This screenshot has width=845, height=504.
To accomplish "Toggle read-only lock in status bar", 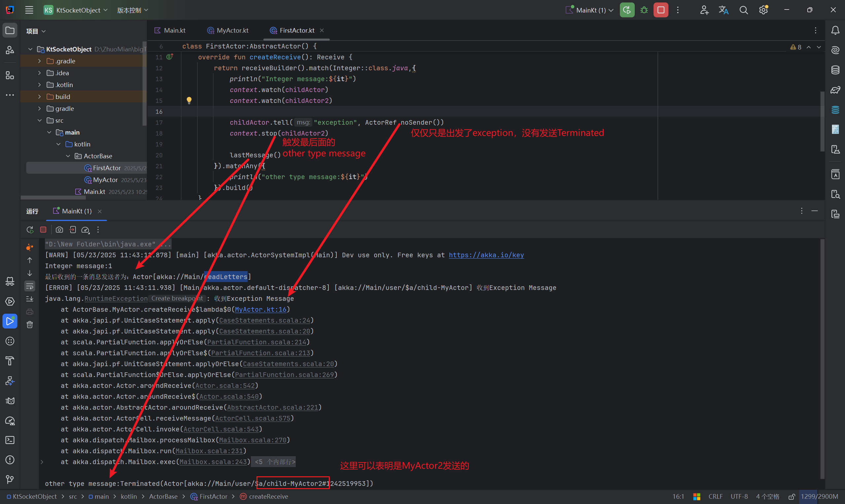I will 791,497.
